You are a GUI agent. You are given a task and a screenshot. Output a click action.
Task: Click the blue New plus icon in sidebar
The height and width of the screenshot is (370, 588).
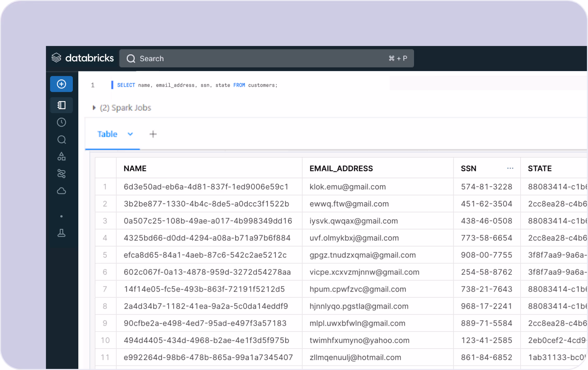tap(61, 84)
